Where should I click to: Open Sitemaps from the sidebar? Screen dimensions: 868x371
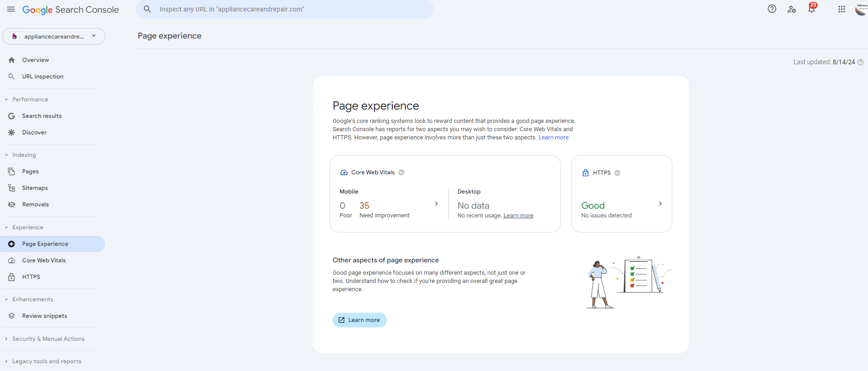point(35,188)
